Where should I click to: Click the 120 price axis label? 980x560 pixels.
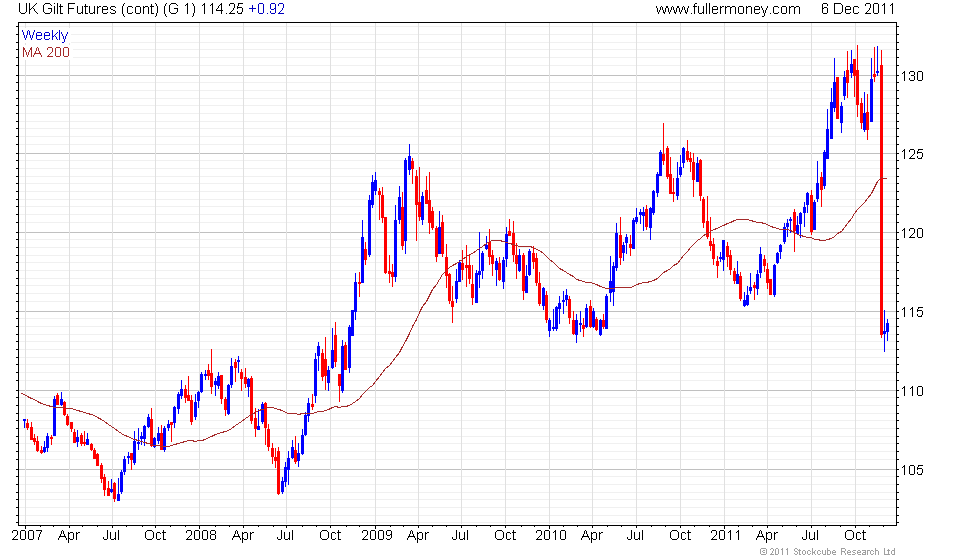[912, 233]
